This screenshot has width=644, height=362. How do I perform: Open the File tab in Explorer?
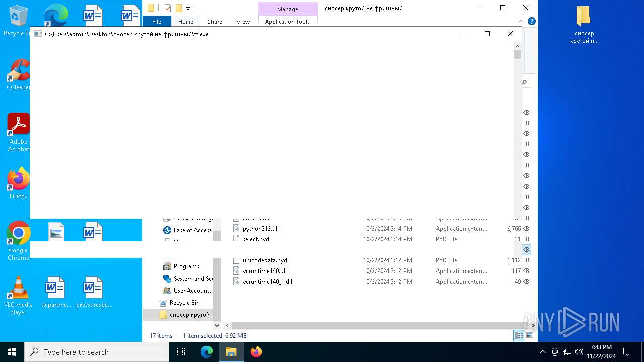tap(157, 22)
